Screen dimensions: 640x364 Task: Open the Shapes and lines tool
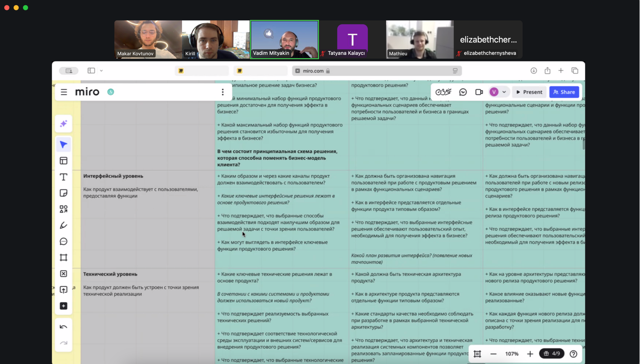(x=63, y=209)
